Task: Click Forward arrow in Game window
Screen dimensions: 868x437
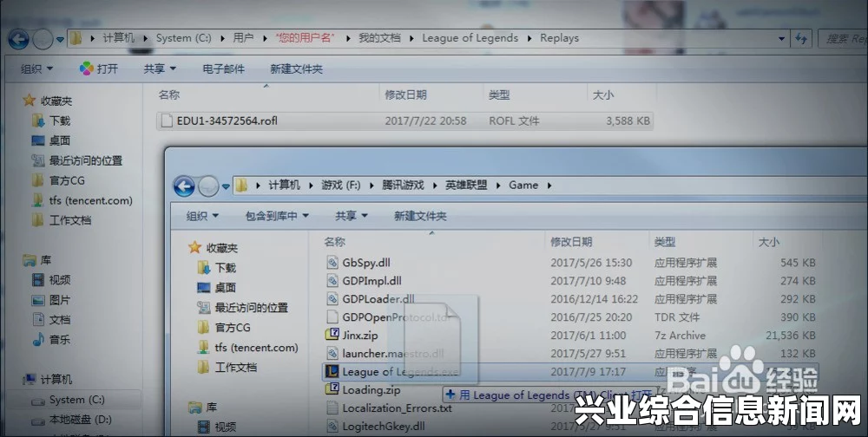Action: 208,187
